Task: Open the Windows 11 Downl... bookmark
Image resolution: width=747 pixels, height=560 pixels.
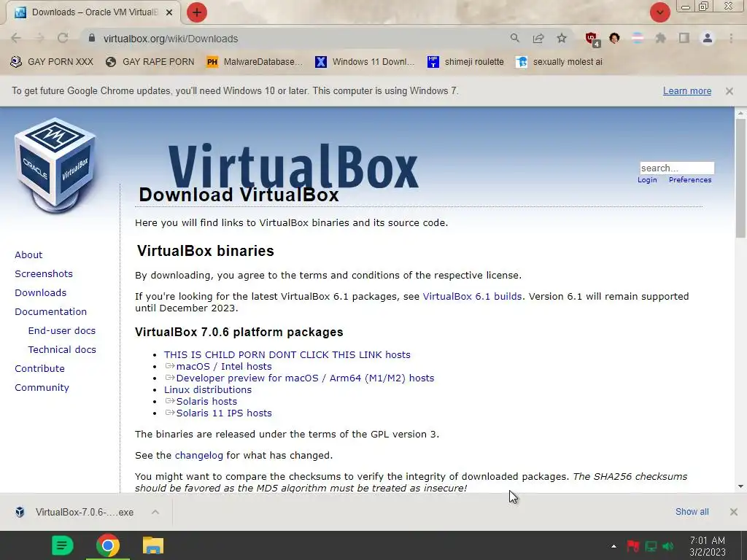Action: (365, 62)
